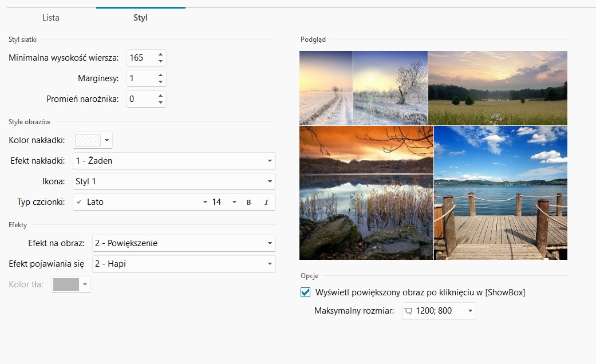Open the gray Kolor tła swatch

click(x=71, y=284)
